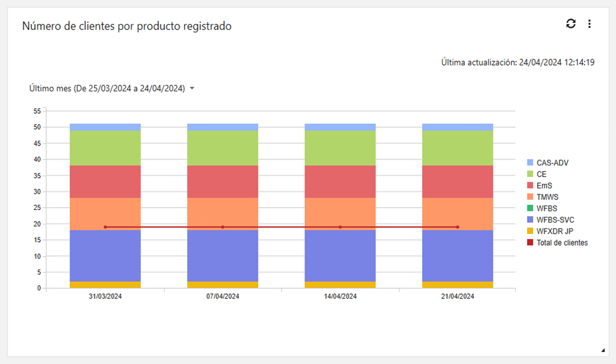Viewport: 616px width, 364px height.
Task: Click the 31/03/2024 WFBS-SVC purple bar segment
Action: (x=105, y=256)
